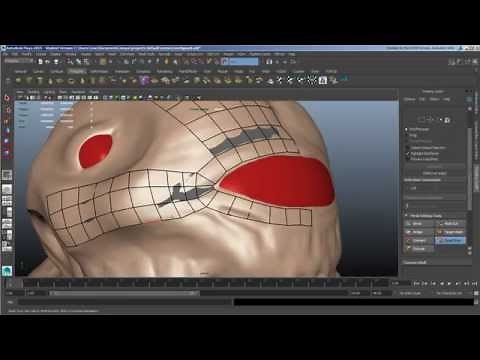Screen dimensions: 480x360
Task: Switch to four view layout icon
Action: pos(7,201)
